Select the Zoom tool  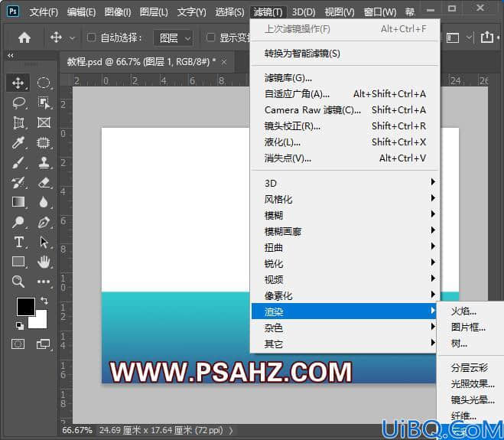tap(18, 282)
